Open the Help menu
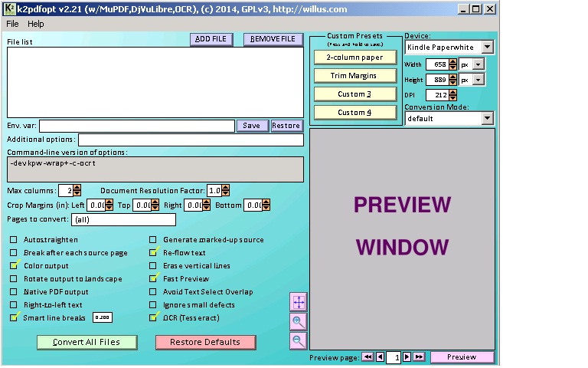 pos(36,24)
